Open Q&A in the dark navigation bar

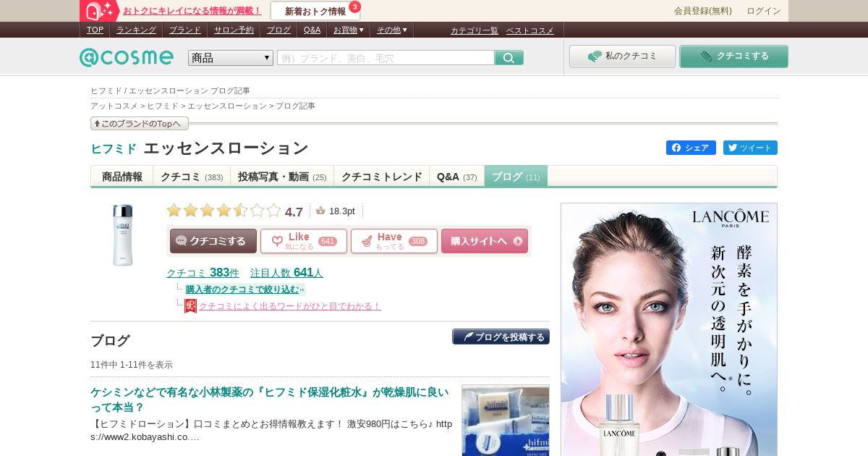click(312, 30)
